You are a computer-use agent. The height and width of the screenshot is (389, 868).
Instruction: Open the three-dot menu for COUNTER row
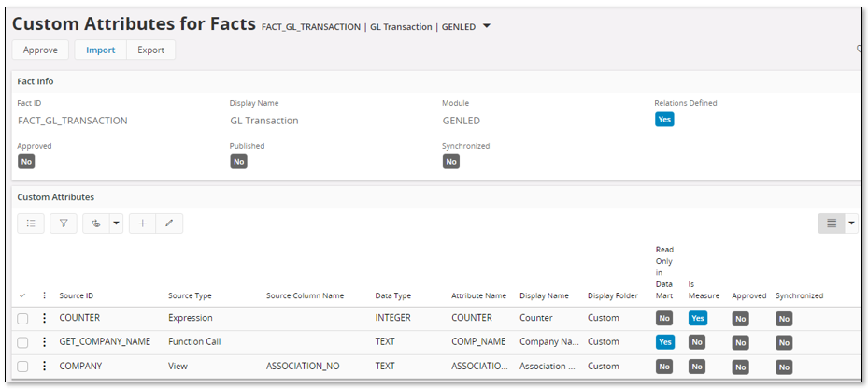click(44, 318)
